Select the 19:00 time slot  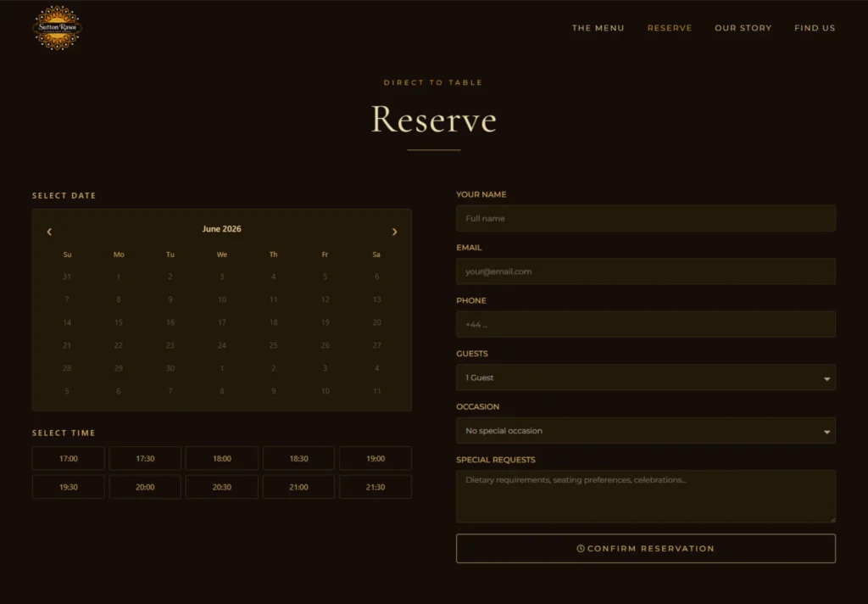[x=376, y=459]
